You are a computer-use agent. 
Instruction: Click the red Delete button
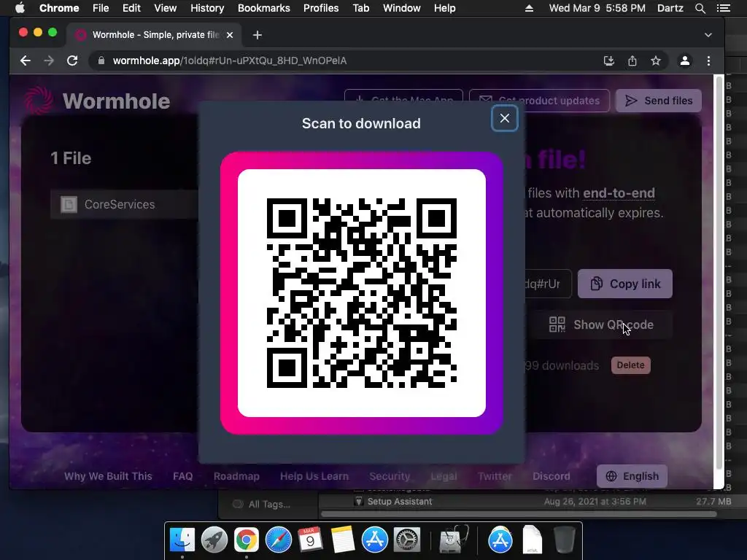(x=631, y=365)
